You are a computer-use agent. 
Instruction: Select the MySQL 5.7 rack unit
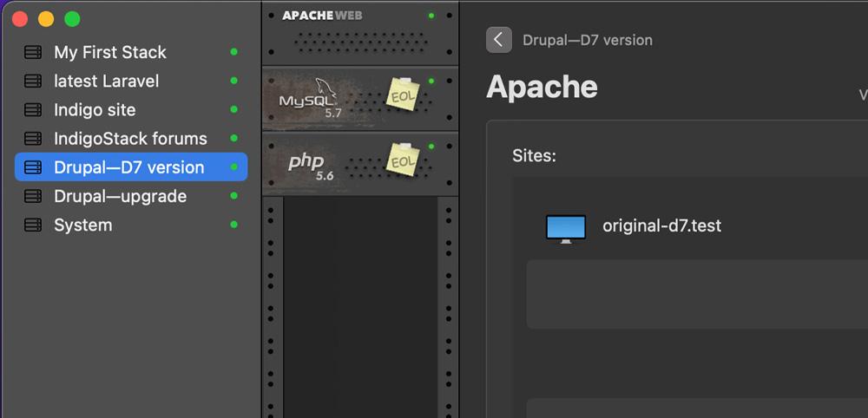point(360,98)
